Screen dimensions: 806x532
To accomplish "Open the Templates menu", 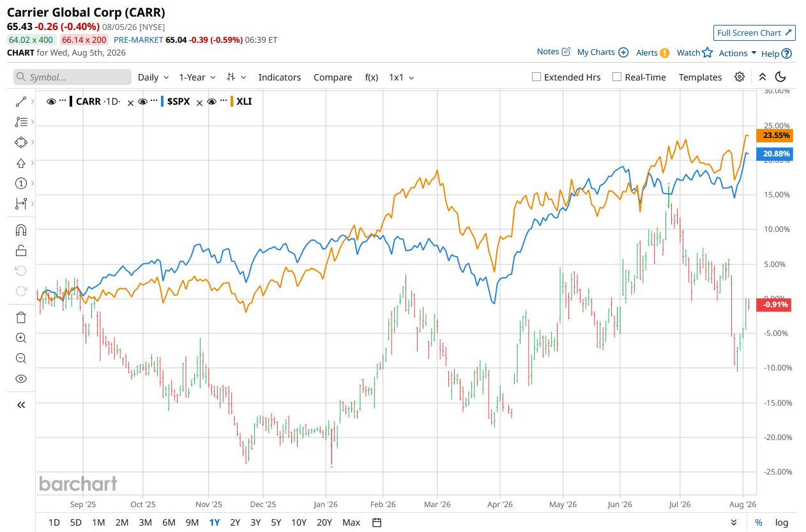I will tap(700, 77).
